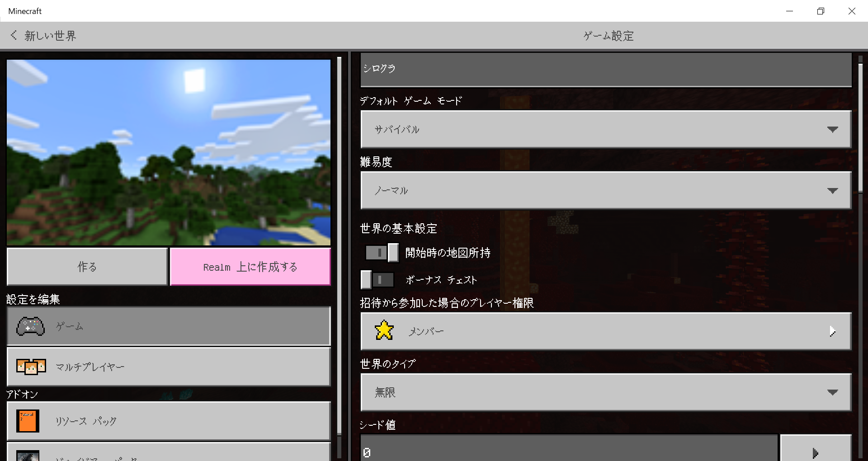
Task: Expand the メンバー player permission chevron
Action: pos(832,331)
